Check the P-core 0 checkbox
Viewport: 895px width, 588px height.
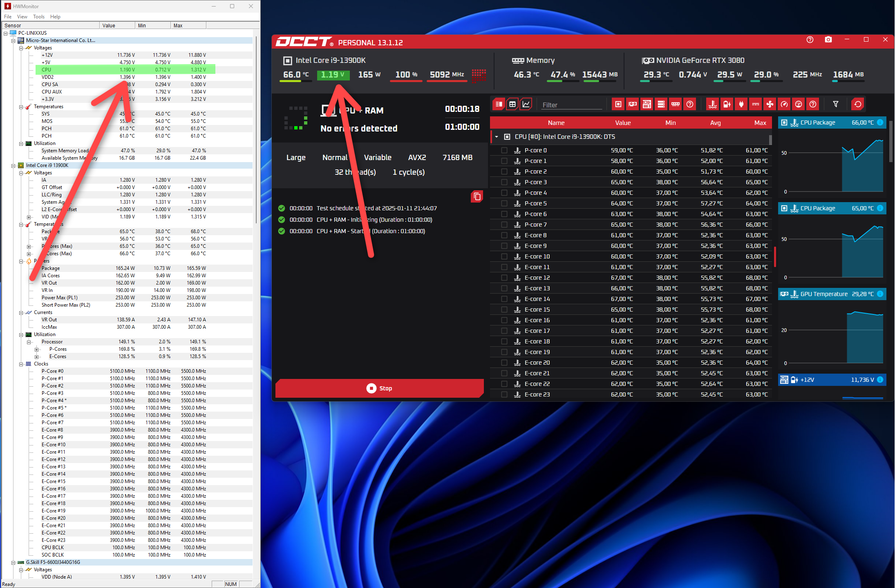pos(504,150)
